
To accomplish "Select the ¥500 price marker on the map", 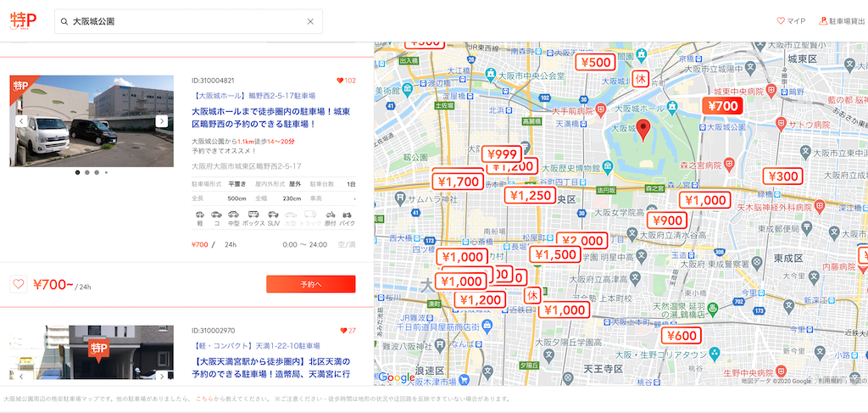I will [596, 62].
